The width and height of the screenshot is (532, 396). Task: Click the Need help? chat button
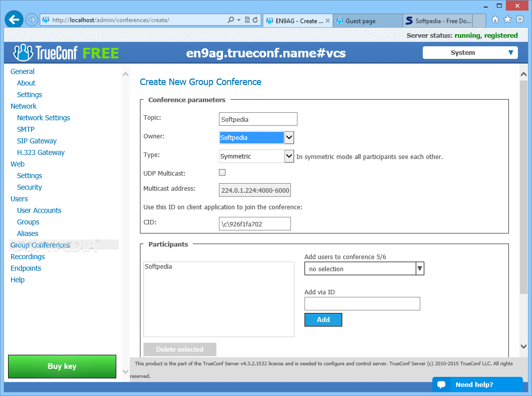pyautogui.click(x=477, y=384)
